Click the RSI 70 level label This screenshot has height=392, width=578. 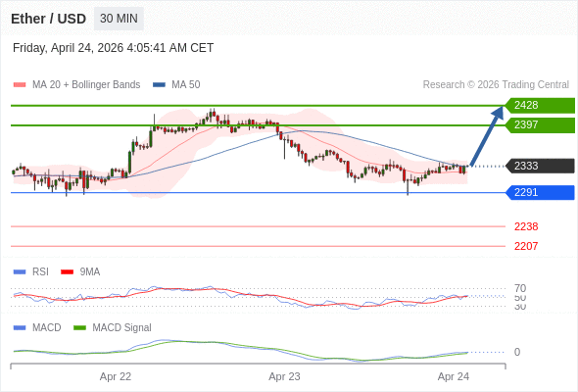pyautogui.click(x=520, y=288)
